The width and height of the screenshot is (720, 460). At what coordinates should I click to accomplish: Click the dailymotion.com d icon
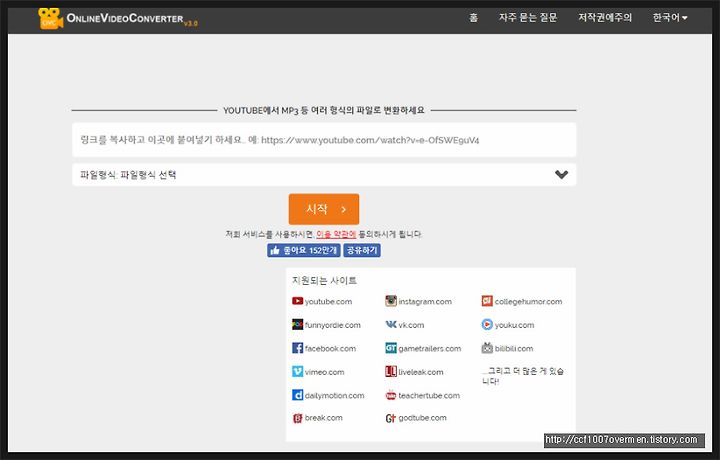[x=298, y=395]
